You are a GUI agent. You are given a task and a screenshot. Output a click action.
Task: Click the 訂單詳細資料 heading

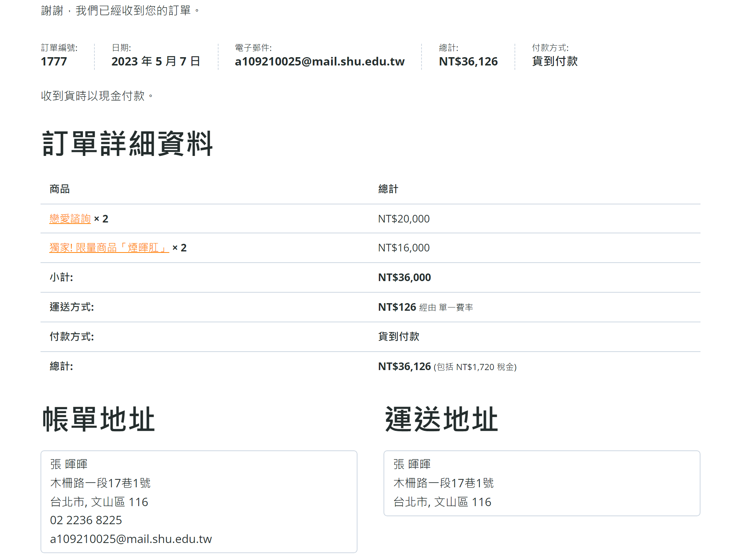pos(127,144)
